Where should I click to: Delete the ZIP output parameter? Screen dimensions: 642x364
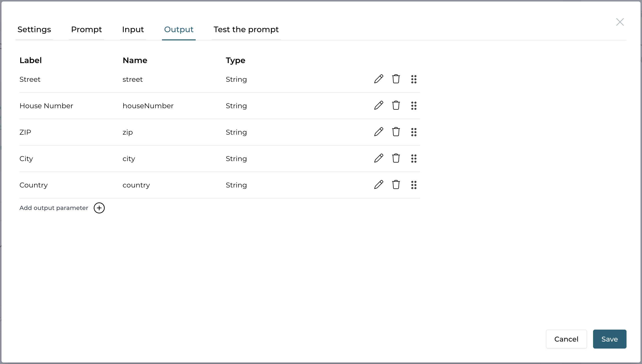click(x=396, y=132)
